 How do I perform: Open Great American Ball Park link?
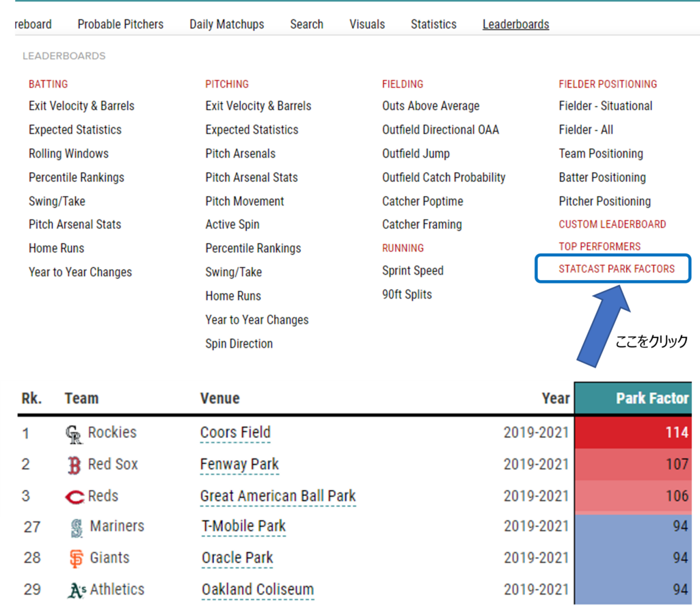pyautogui.click(x=278, y=496)
